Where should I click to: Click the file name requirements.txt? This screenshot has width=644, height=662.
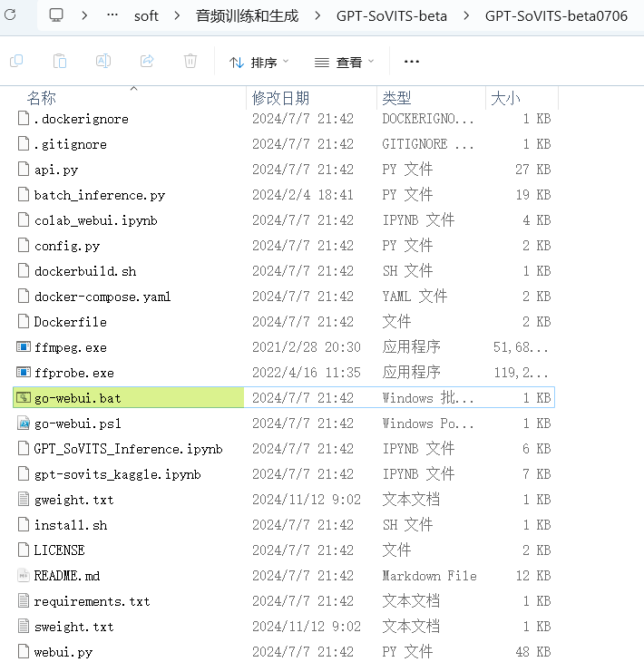pos(92,601)
